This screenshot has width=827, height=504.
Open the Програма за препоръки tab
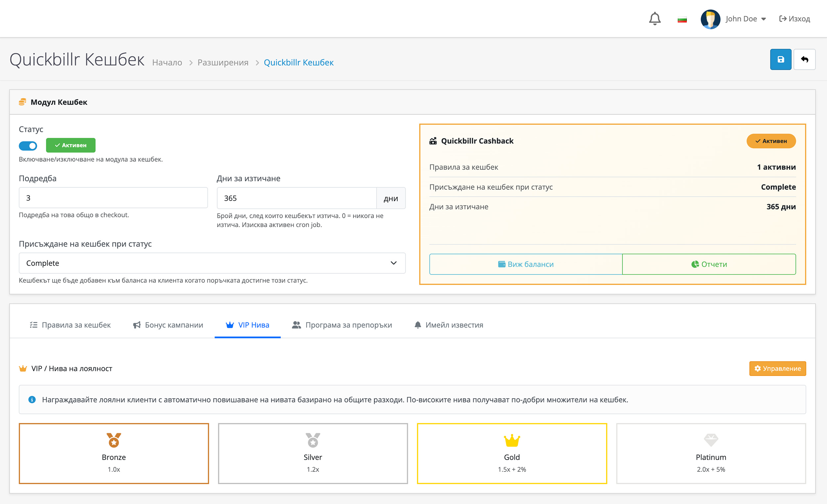(x=342, y=325)
